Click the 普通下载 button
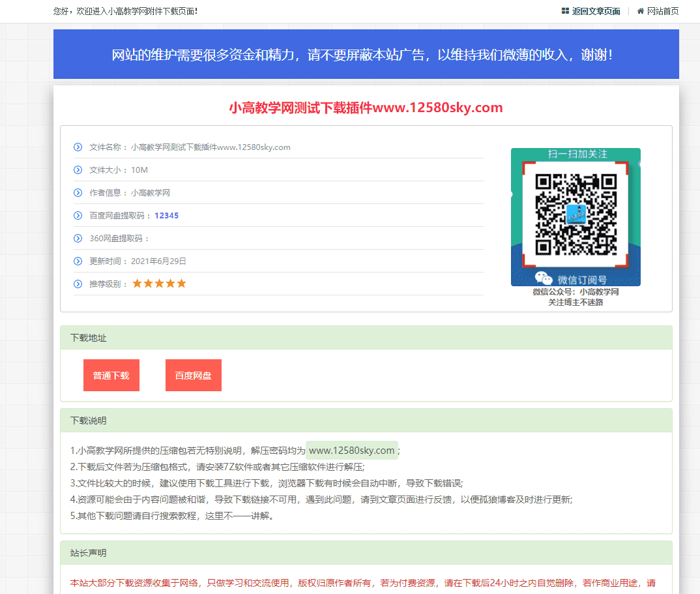 point(111,375)
